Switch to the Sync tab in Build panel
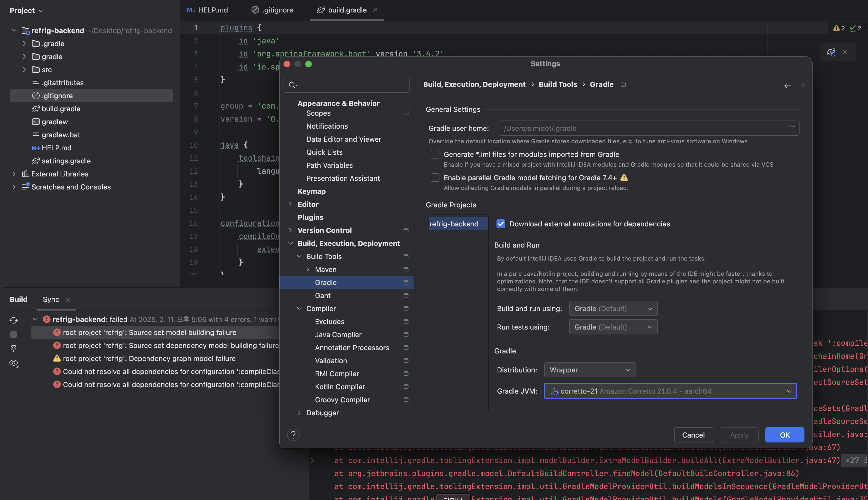Viewport: 868px width, 500px height. click(x=51, y=299)
